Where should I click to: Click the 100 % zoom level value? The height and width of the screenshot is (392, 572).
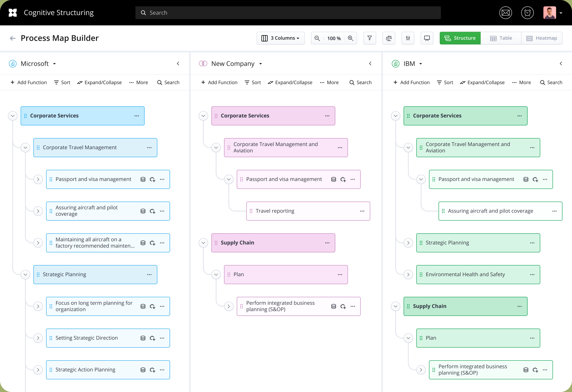(334, 38)
